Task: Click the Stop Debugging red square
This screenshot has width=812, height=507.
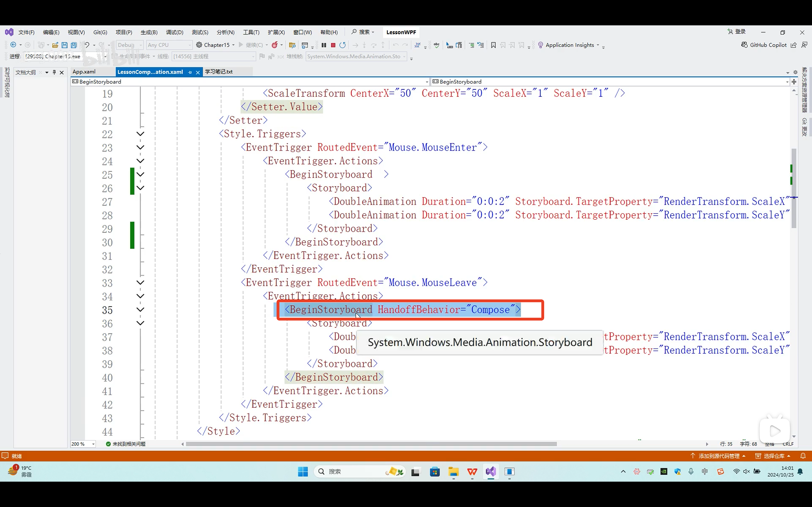Action: click(x=333, y=45)
